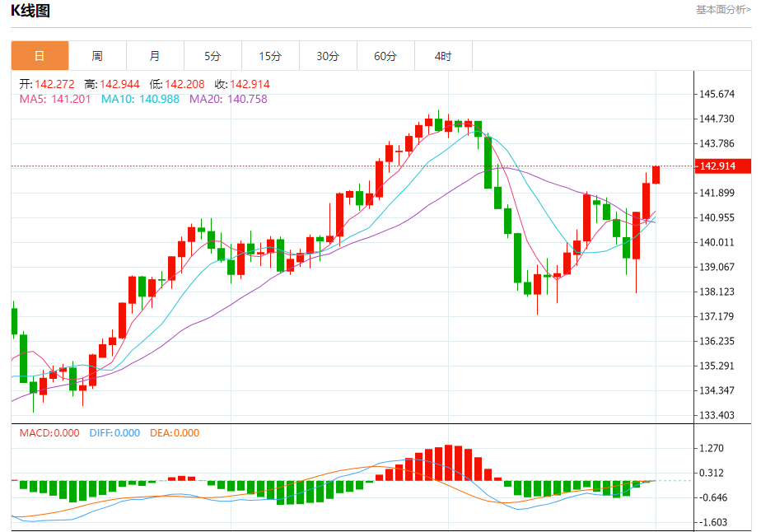Open the 基本面分析> link
The height and width of the screenshot is (532, 761).
[x=723, y=9]
